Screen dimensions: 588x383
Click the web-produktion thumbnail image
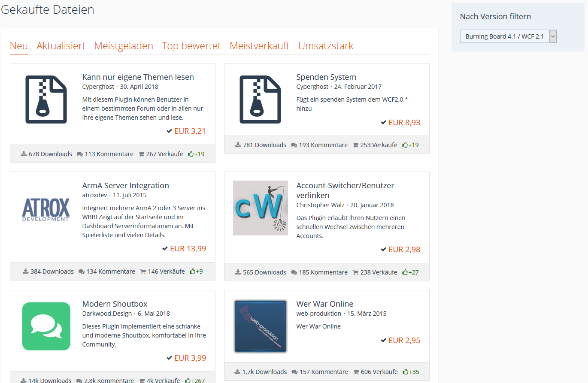(x=260, y=326)
